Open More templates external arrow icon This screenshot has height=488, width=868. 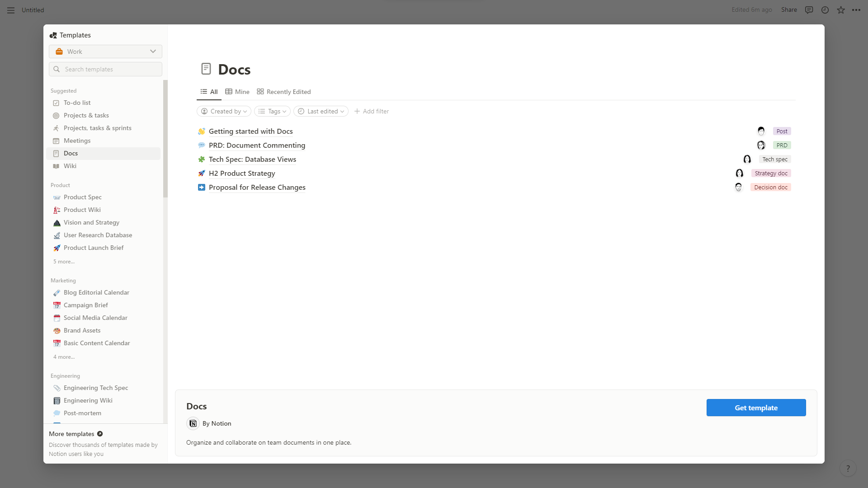[x=100, y=434]
